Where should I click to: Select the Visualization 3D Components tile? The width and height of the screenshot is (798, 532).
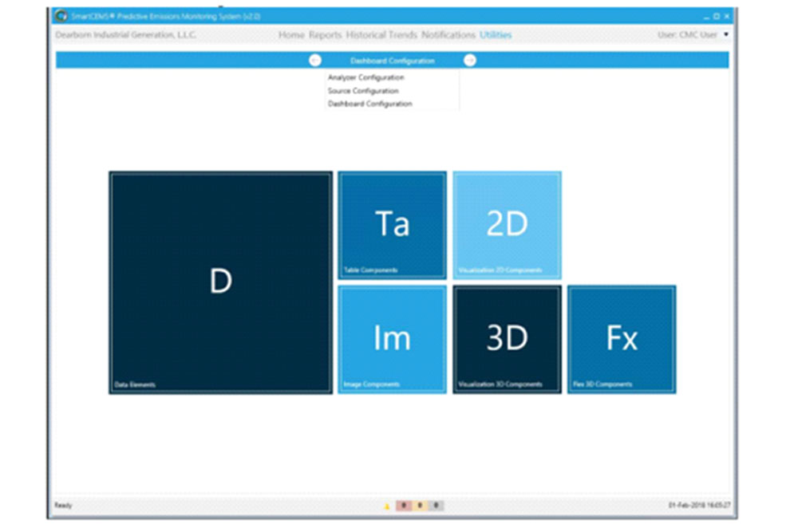pyautogui.click(x=507, y=339)
